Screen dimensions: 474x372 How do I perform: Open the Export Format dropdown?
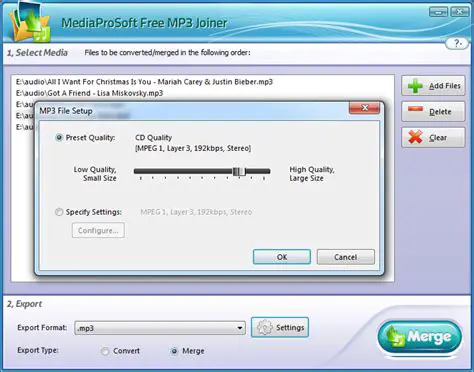(x=160, y=328)
